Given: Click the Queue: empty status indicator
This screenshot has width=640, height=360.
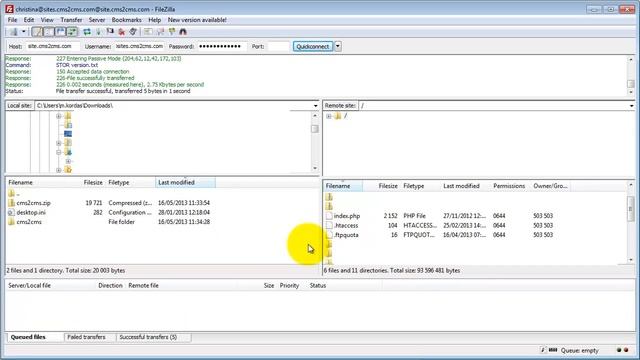Looking at the screenshot, I should (580, 351).
